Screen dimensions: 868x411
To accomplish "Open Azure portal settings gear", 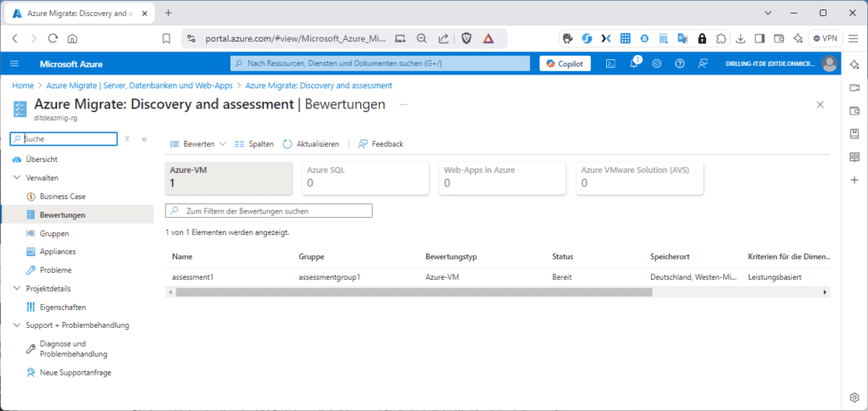I will [657, 64].
